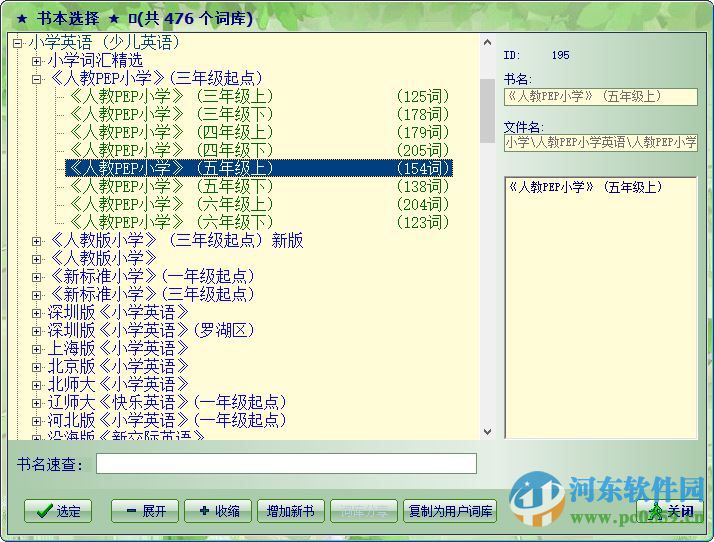Expand 上海版《小学英语》 node
This screenshot has height=542, width=714.
(36, 349)
